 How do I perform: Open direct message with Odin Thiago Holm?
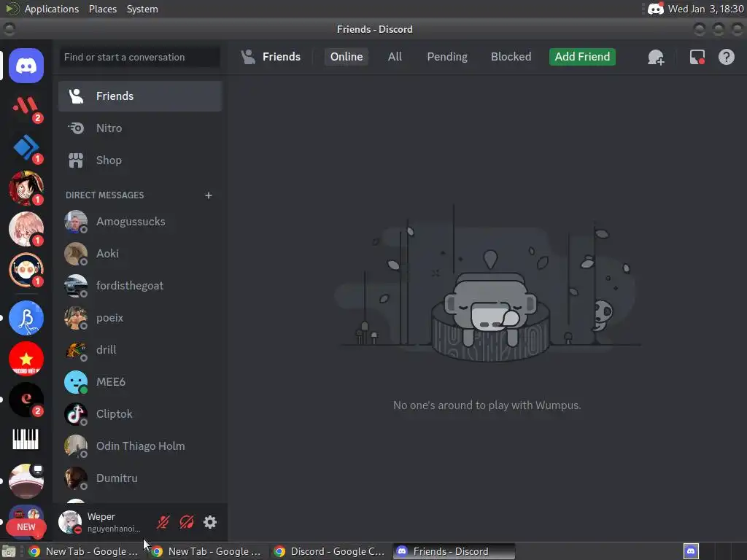pos(140,446)
